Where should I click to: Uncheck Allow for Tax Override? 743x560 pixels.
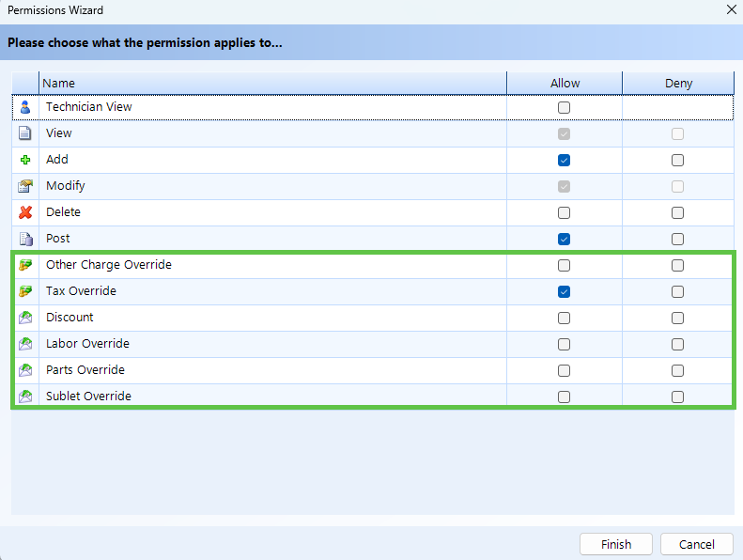tap(564, 291)
